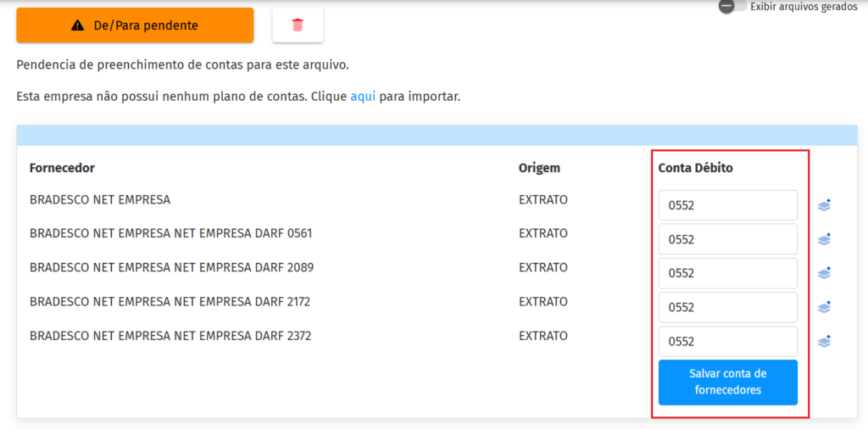This screenshot has height=430, width=868.
Task: Open the De/Para pendente orange button
Action: pos(135,25)
